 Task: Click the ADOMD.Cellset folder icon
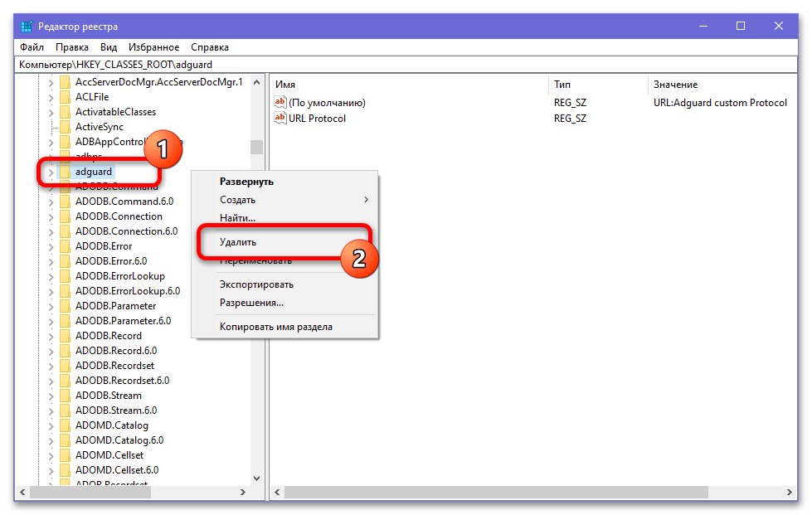click(65, 455)
